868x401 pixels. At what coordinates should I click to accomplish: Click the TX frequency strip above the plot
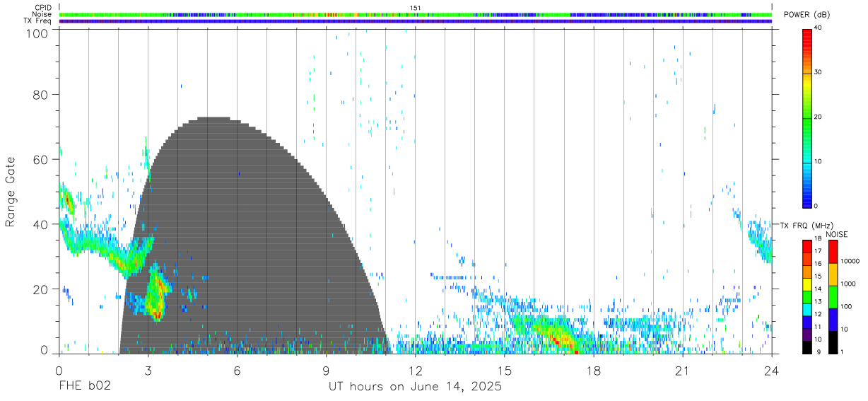[416, 21]
